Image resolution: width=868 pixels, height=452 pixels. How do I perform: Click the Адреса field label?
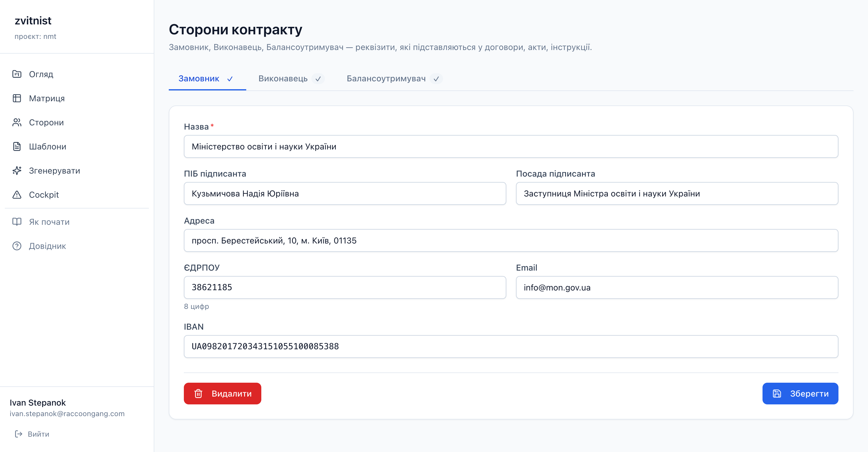point(199,221)
